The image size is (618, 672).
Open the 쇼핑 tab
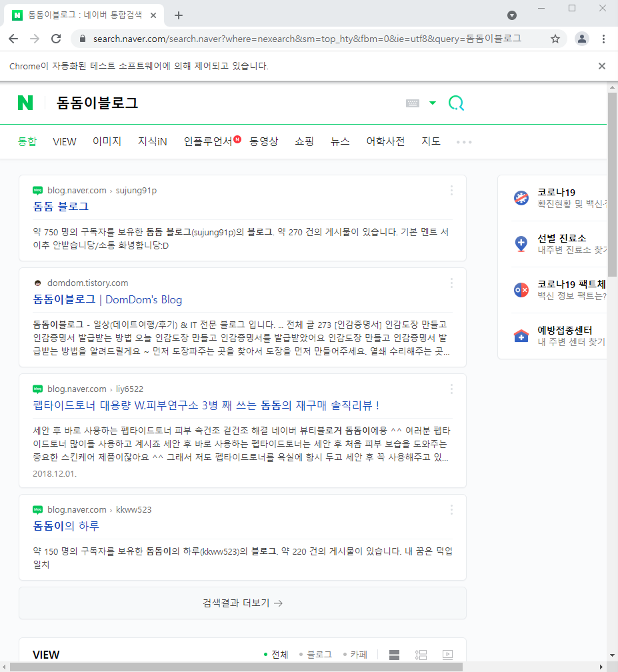pos(304,141)
